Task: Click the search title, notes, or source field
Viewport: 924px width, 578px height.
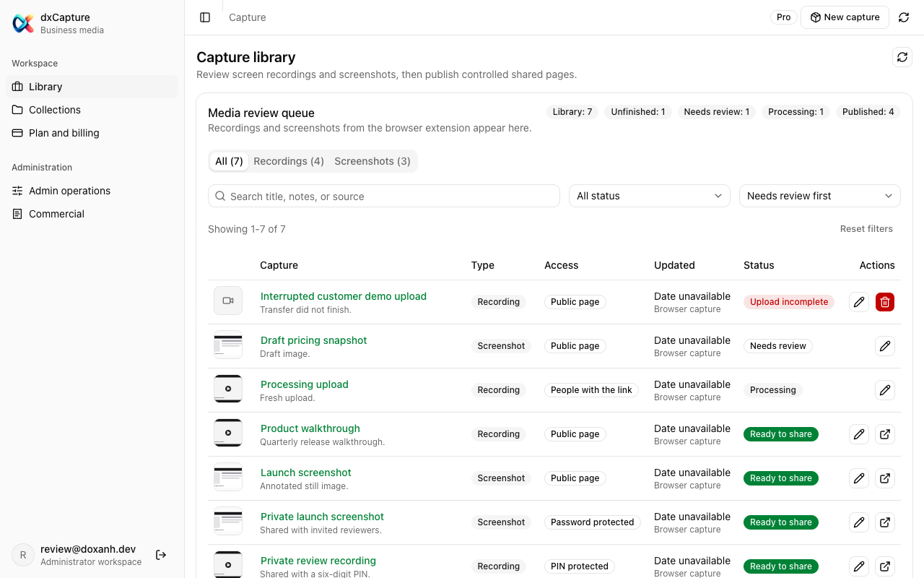Action: [x=384, y=196]
